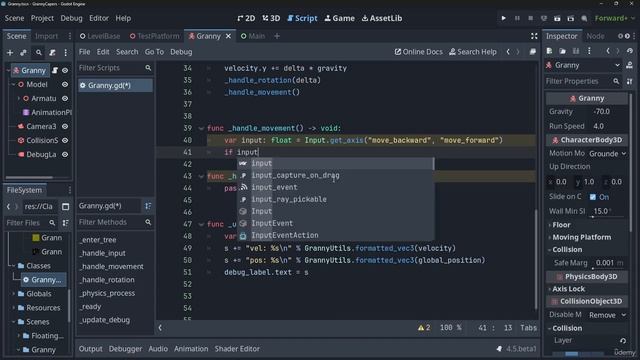The height and width of the screenshot is (360, 640).
Task: Open the Debug menu in the top menu bar
Action: pos(71,18)
